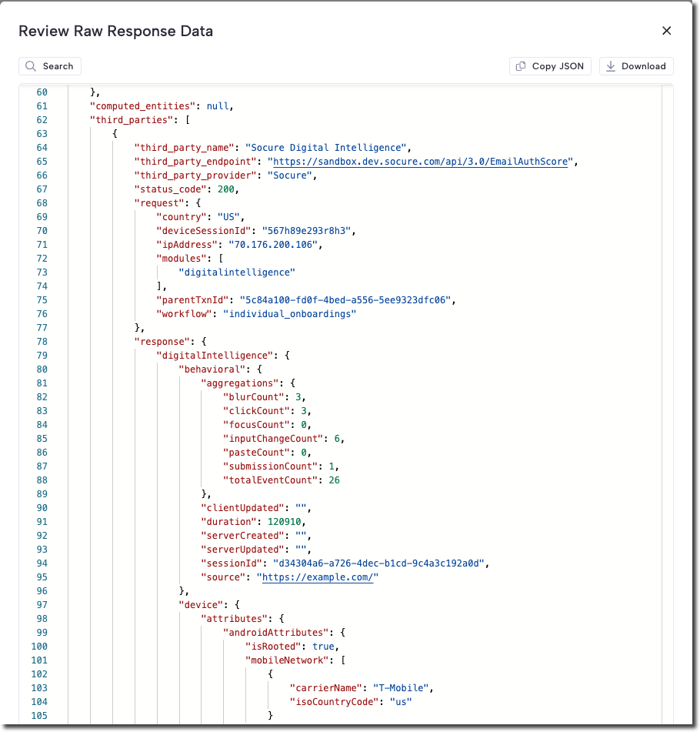
Task: Select line number 62 in the gutter
Action: pos(42,120)
